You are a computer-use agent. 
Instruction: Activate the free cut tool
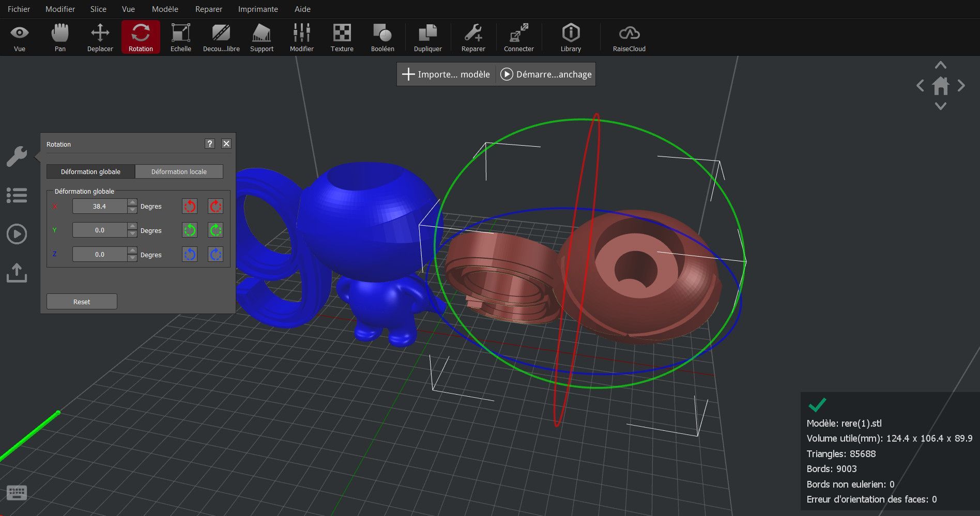(221, 37)
